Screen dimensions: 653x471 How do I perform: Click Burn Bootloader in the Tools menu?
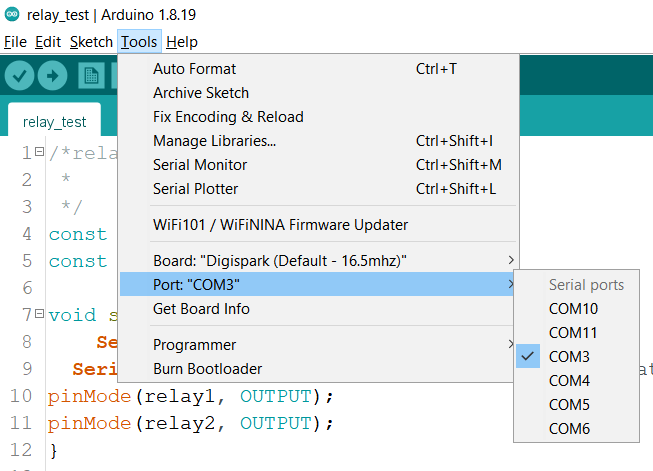pyautogui.click(x=207, y=369)
